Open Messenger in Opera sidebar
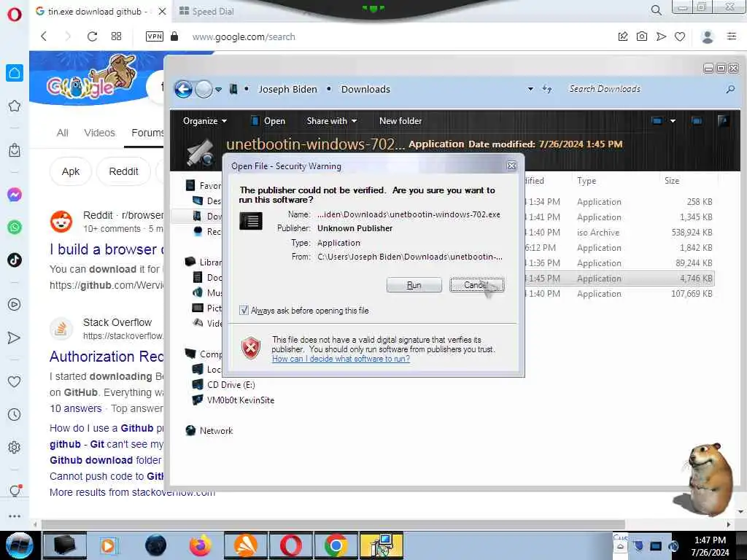 tap(15, 195)
